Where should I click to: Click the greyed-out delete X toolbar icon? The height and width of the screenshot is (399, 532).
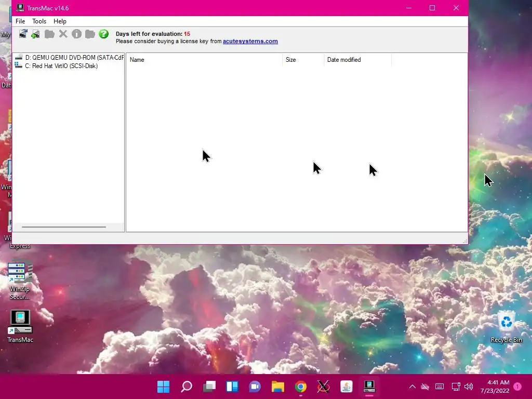tap(63, 34)
